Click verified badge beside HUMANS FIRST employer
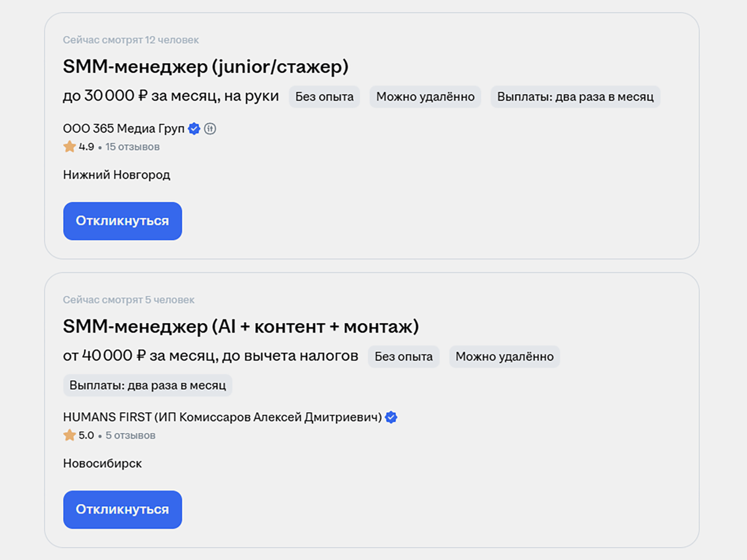Screen dimensions: 747x560 tap(391, 417)
